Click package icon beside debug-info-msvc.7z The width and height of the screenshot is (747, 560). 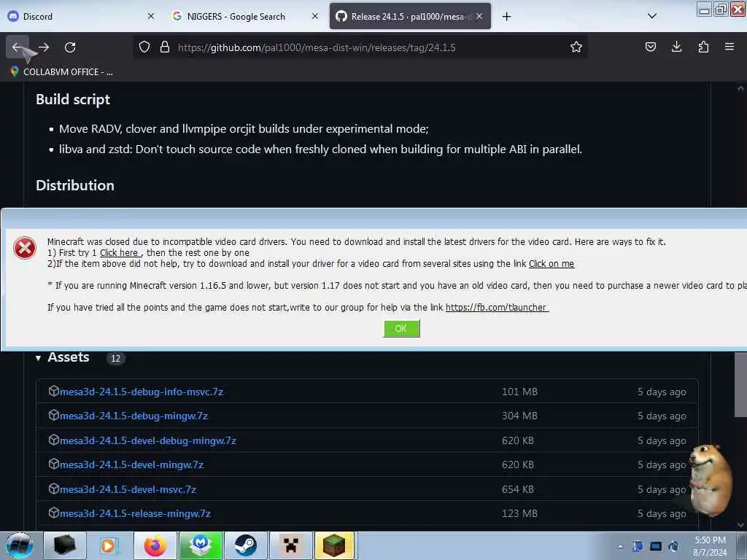tap(53, 391)
